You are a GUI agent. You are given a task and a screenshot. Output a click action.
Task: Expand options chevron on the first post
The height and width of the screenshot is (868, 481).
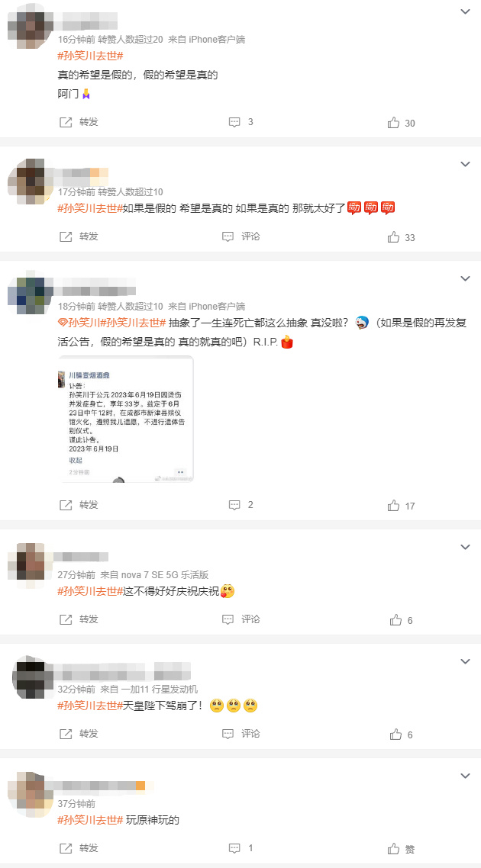[466, 11]
